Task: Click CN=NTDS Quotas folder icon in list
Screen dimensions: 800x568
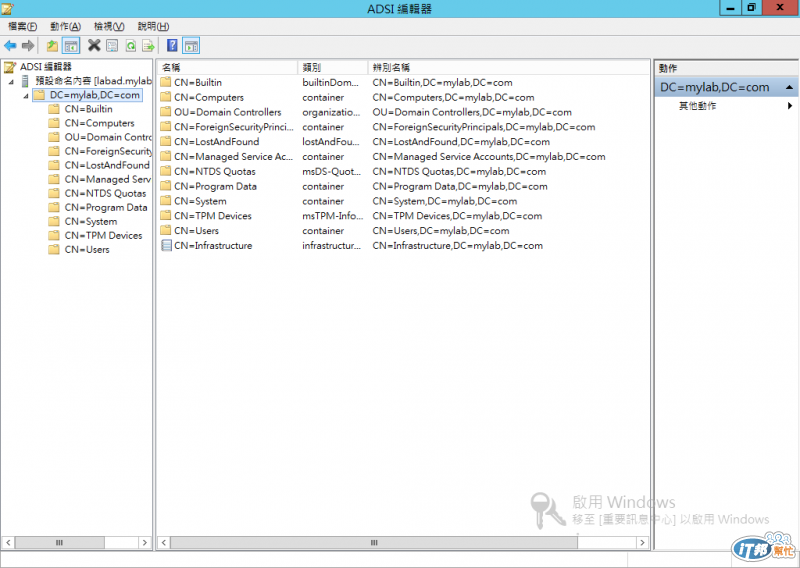Action: 166,171
